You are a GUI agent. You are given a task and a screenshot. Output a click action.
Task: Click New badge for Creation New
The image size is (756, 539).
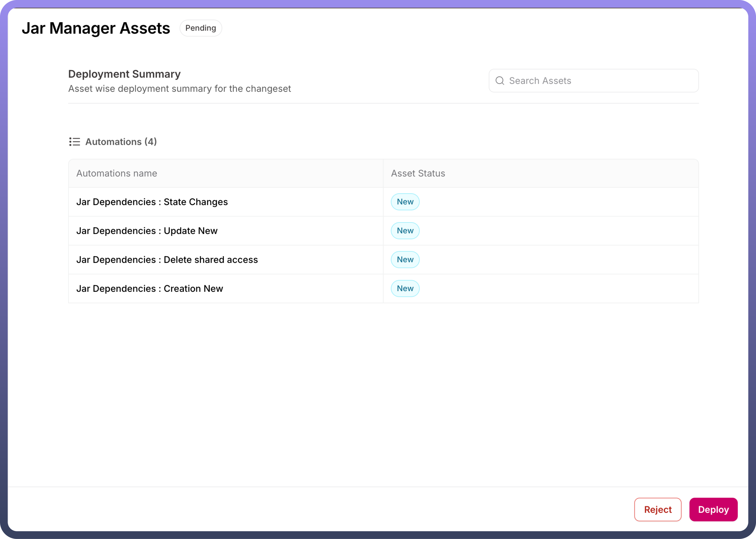click(x=405, y=288)
